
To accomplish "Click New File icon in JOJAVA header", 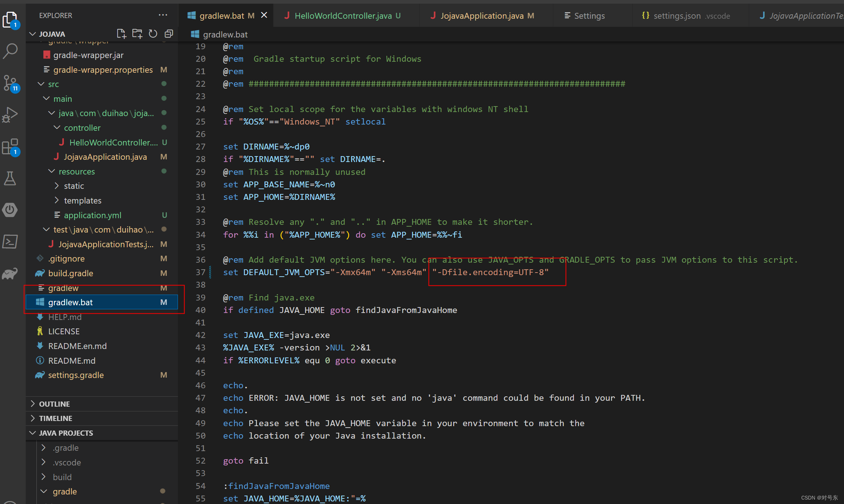I will tap(121, 34).
